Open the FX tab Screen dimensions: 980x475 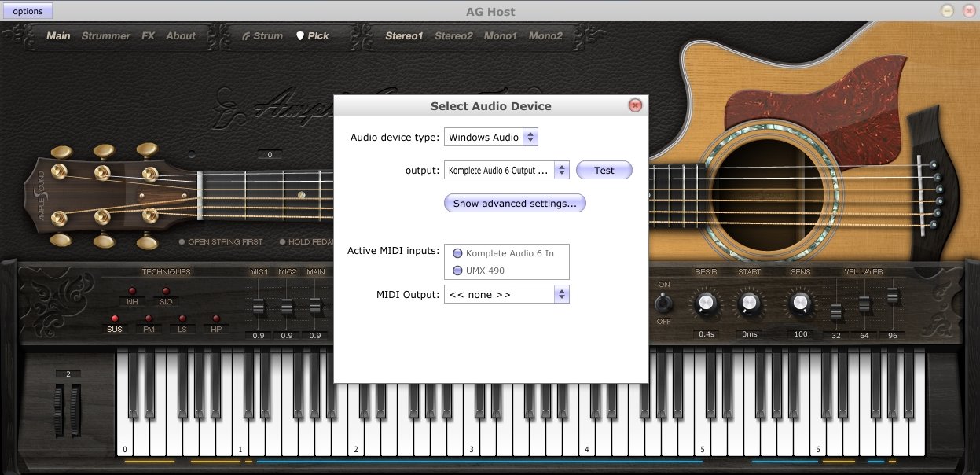coord(148,35)
